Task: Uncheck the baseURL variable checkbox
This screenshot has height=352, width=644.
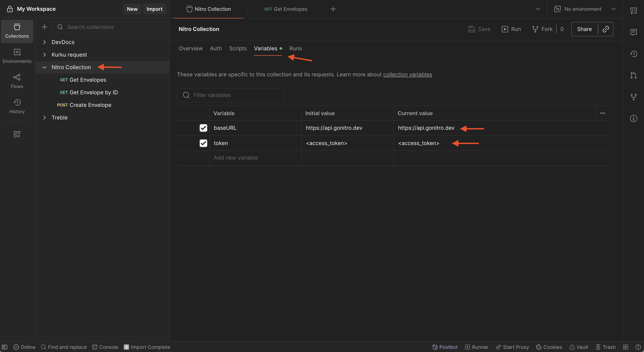Action: pos(203,128)
